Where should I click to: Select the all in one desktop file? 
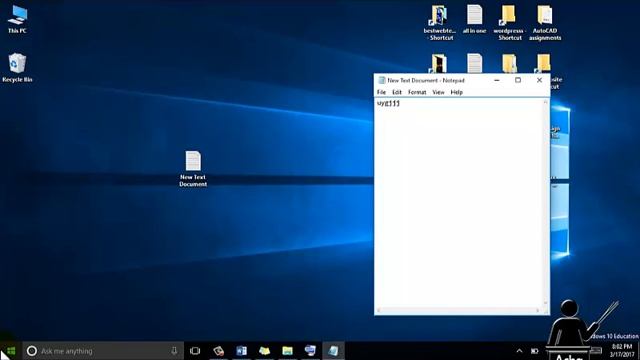pos(474,20)
